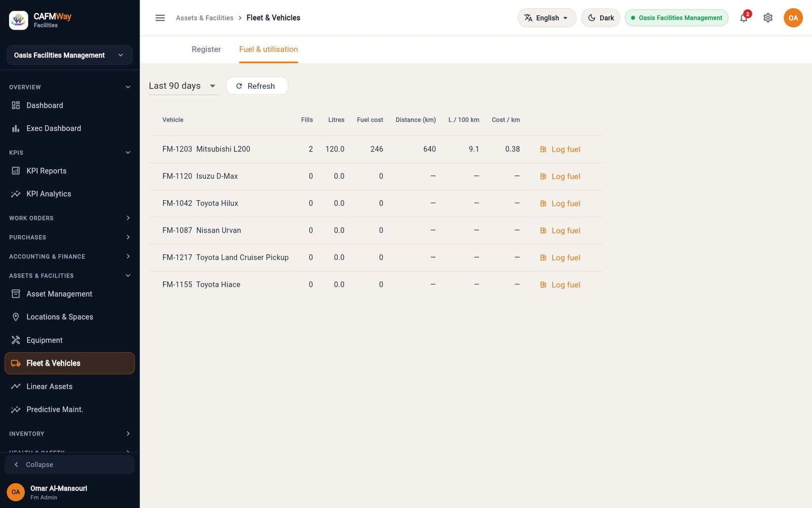Viewport: 812px width, 508px height.
Task: Open the Last 90 days period dropdown
Action: click(183, 86)
